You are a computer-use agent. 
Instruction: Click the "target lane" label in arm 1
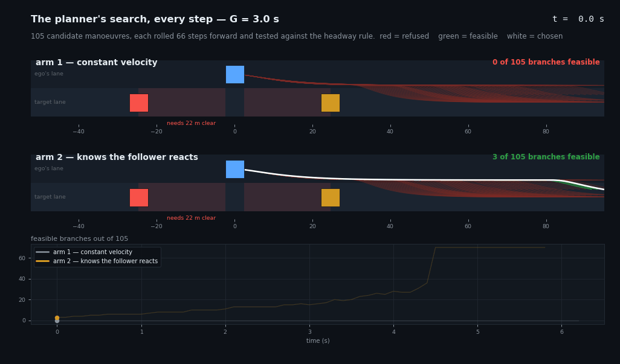click(50, 102)
